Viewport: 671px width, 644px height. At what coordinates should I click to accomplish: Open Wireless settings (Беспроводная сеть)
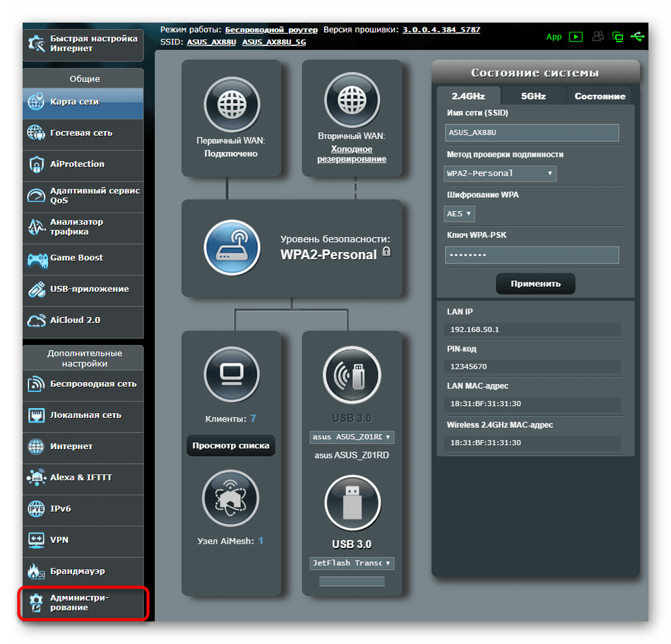point(83,384)
